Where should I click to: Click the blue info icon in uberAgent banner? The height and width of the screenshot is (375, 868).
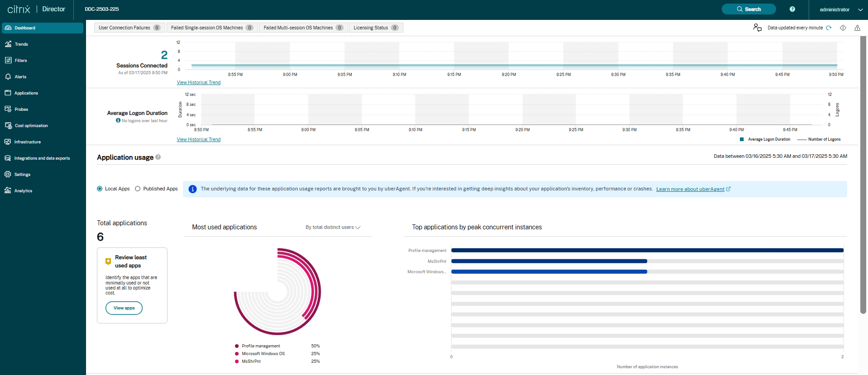coord(192,189)
